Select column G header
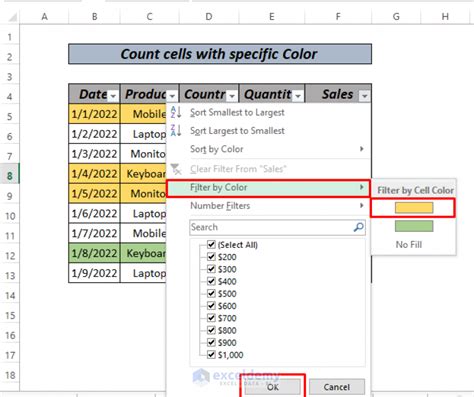 pyautogui.click(x=396, y=16)
